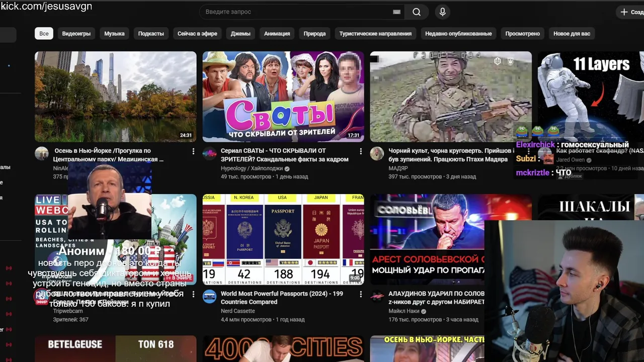This screenshot has height=362, width=644.
Task: Select the Музыка filter chip
Action: click(x=114, y=34)
